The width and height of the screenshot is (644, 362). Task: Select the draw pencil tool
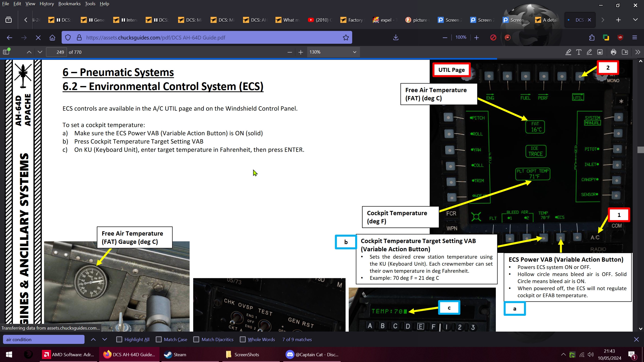point(589,52)
